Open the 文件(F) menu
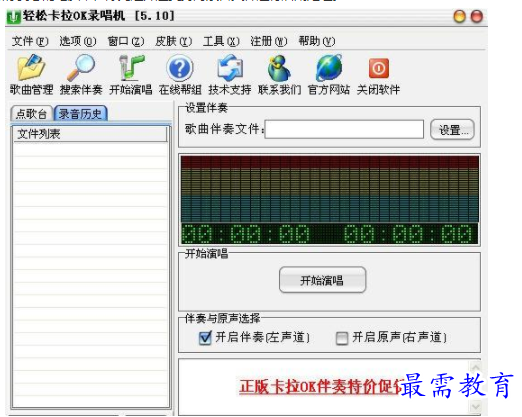Image resolution: width=522 pixels, height=417 pixels. (x=30, y=41)
